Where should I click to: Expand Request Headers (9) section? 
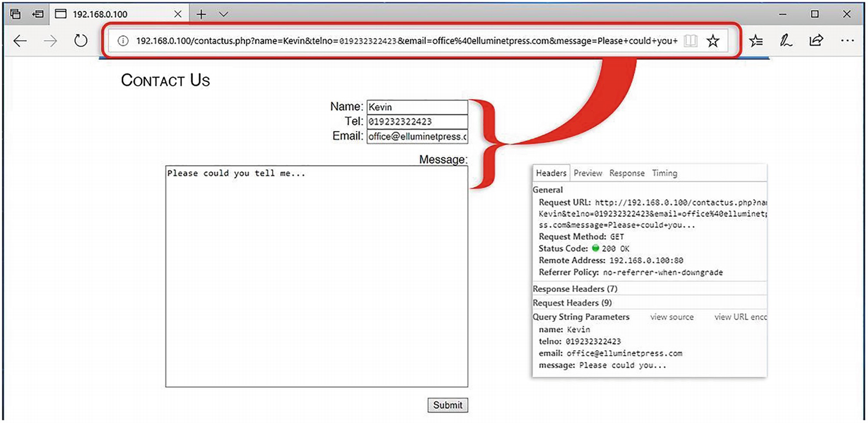pyautogui.click(x=572, y=303)
